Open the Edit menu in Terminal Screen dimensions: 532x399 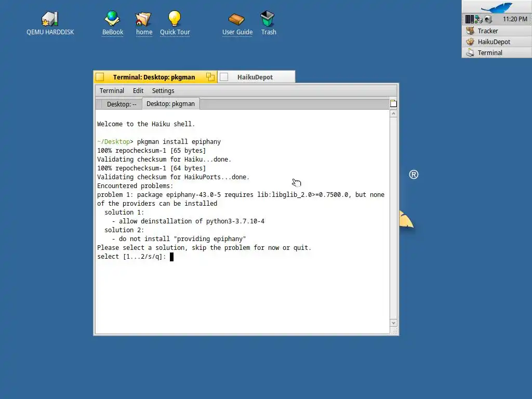[138, 90]
